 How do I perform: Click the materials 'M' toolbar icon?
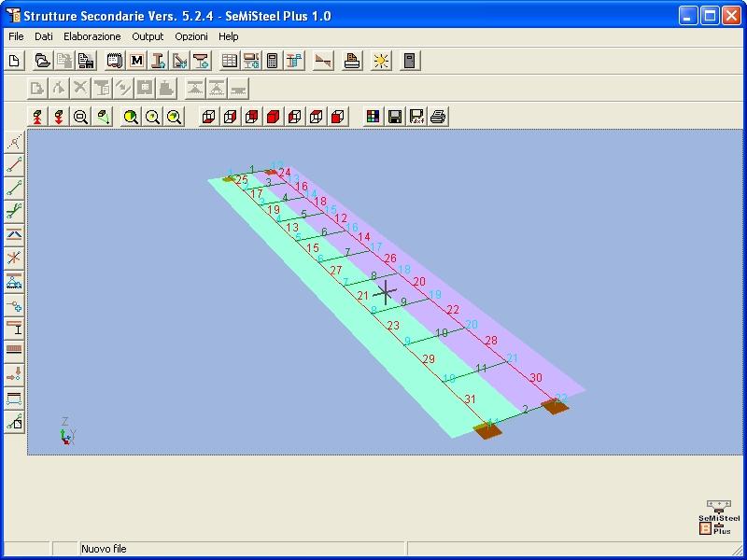click(137, 62)
